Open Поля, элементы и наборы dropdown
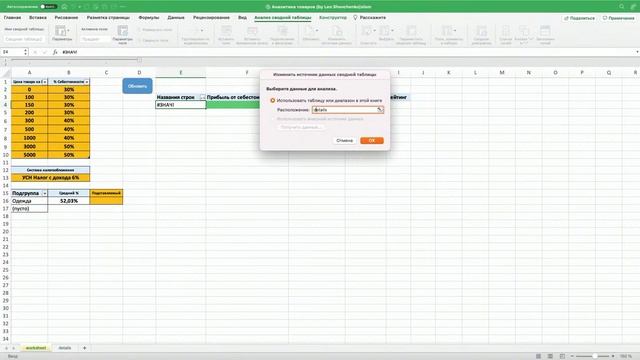The image size is (640, 360). pyautogui.click(x=448, y=31)
